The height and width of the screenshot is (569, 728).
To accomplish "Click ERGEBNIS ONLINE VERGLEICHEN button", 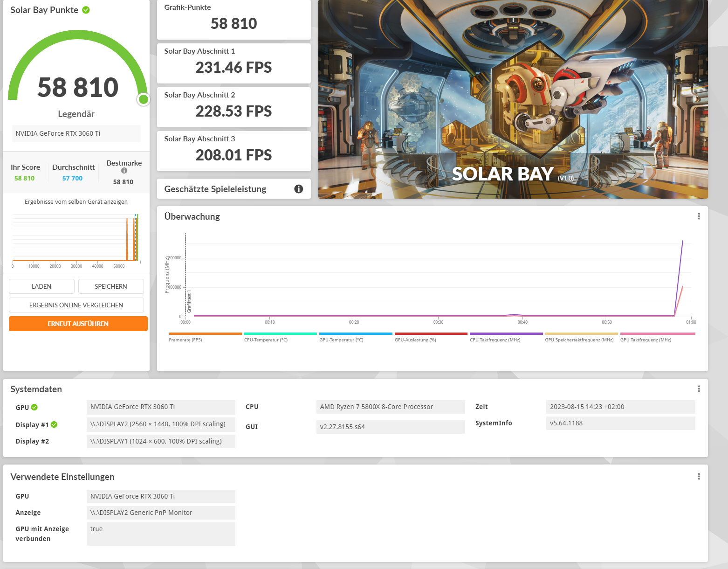I will click(76, 305).
